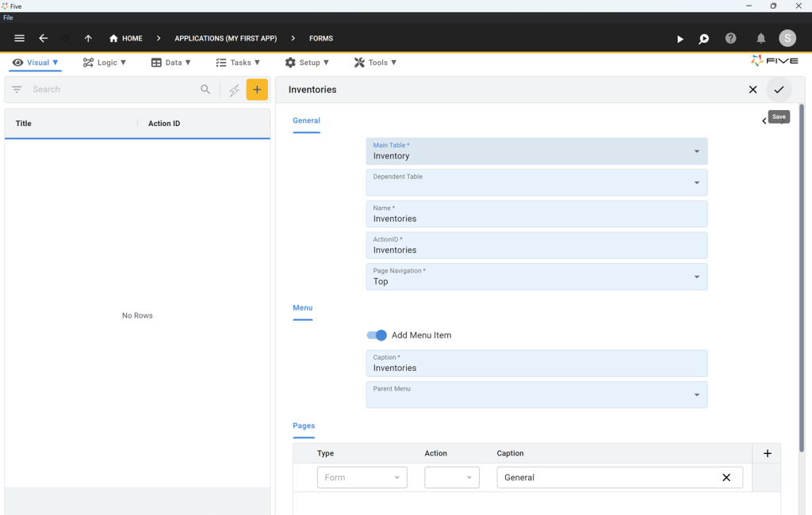
Task: Click the Caption input field under Menu
Action: [536, 364]
